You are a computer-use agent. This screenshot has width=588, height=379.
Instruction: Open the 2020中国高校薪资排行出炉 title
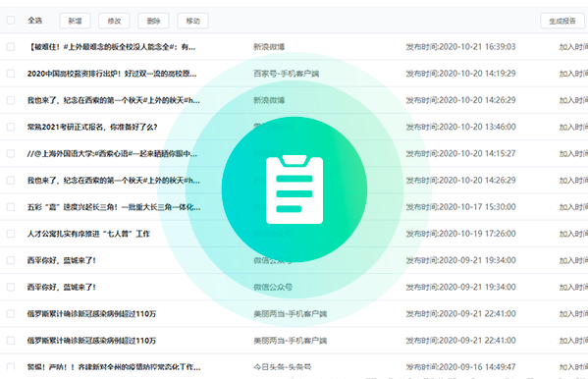112,74
